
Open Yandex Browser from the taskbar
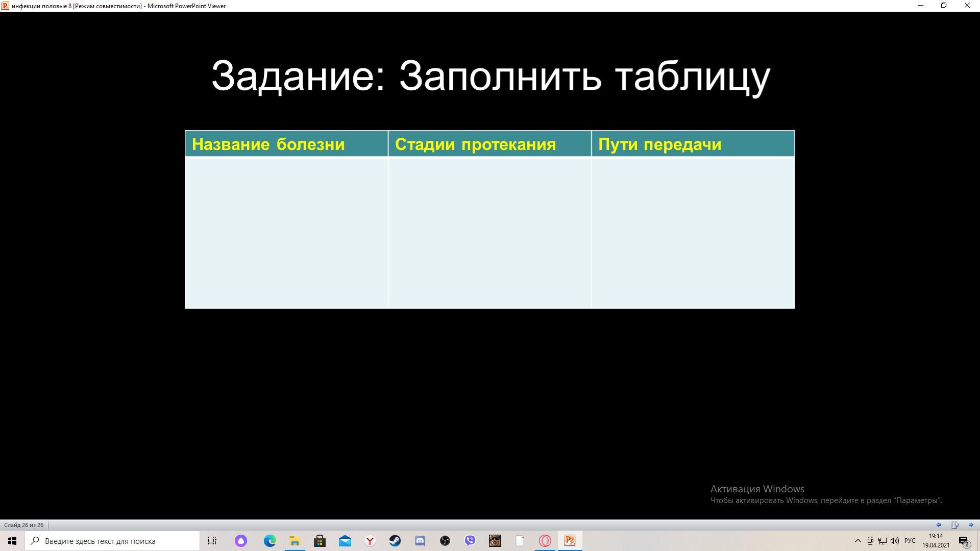pyautogui.click(x=370, y=541)
